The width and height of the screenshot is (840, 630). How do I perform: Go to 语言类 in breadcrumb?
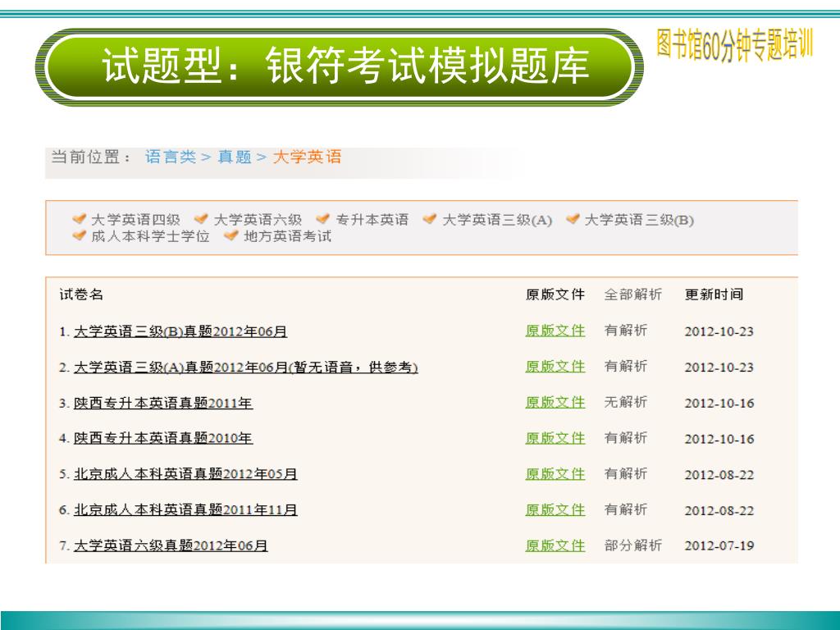pyautogui.click(x=171, y=157)
